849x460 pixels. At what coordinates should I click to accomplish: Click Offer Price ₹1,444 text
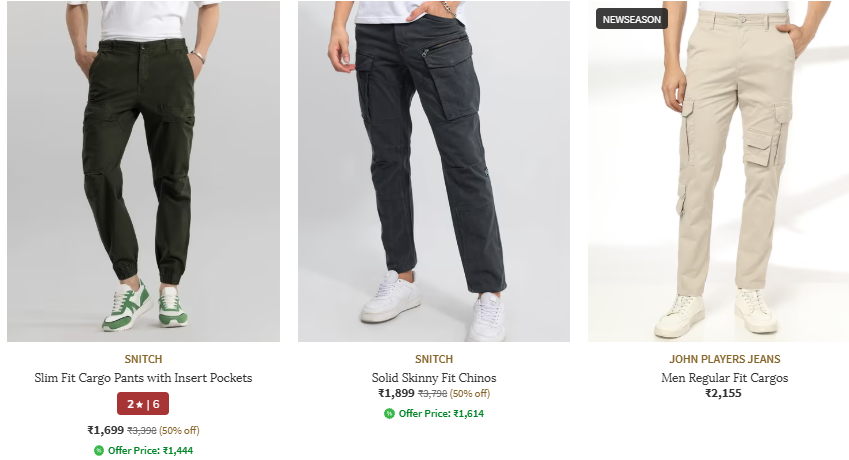150,450
